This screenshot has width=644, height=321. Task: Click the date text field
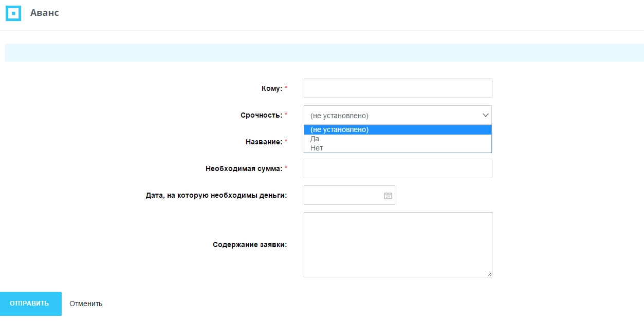click(x=343, y=195)
